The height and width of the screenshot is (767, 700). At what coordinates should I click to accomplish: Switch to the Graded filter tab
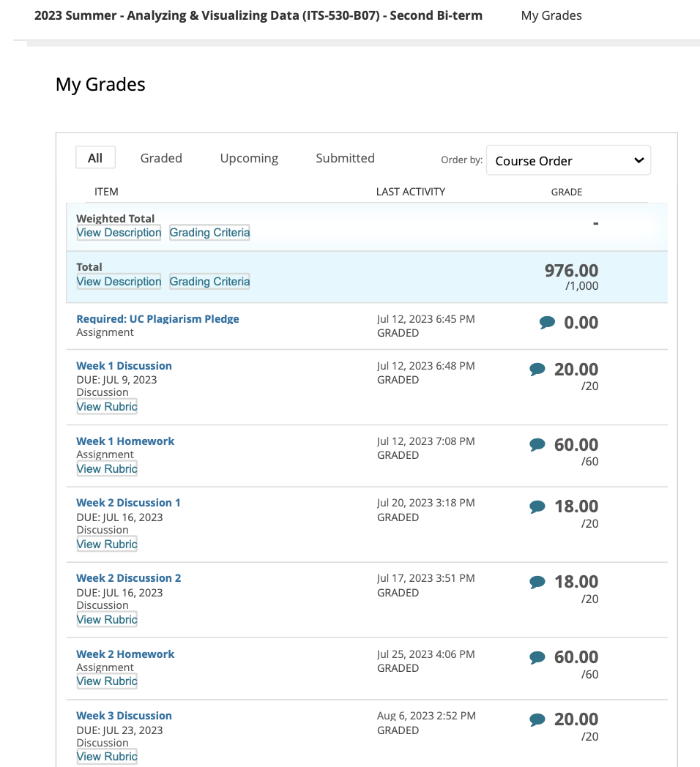pos(161,158)
